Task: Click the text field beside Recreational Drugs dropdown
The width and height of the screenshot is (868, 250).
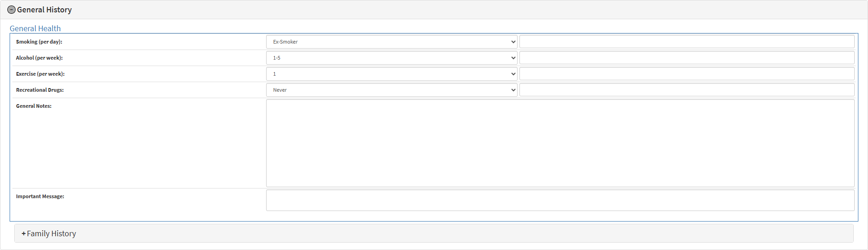Action: 687,90
